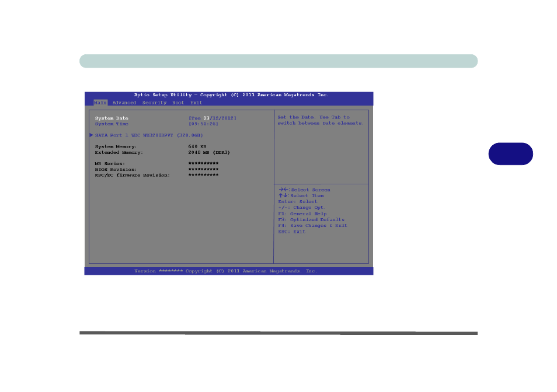
Task: Click the up-down arrows Select Item hint
Action: pyautogui.click(x=301, y=195)
